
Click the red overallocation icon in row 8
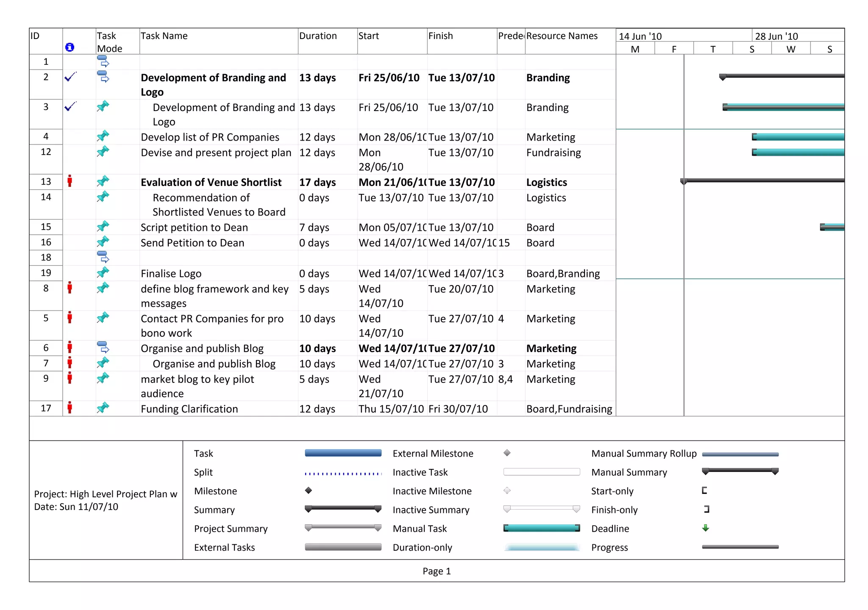tap(70, 288)
